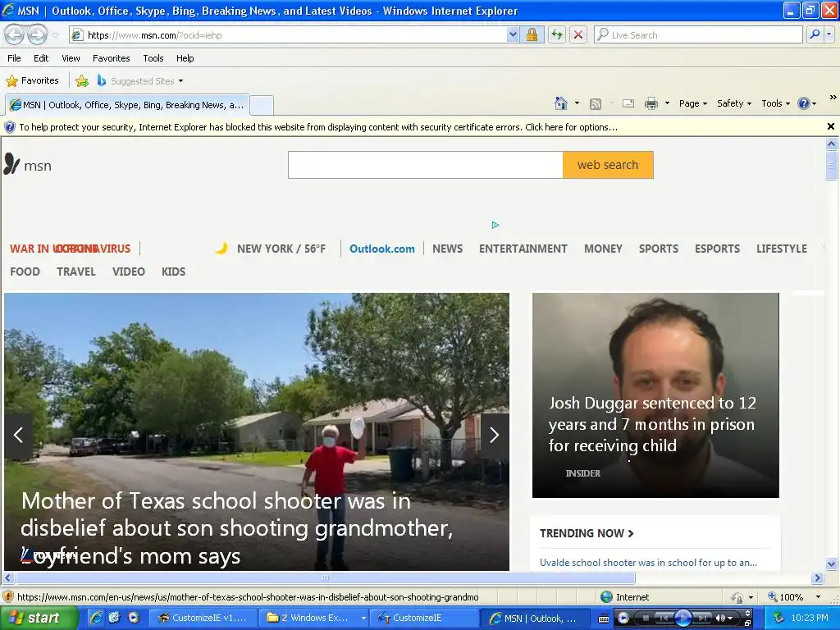Open the ESPORTS navigation link
The image size is (840, 630).
[x=717, y=249]
